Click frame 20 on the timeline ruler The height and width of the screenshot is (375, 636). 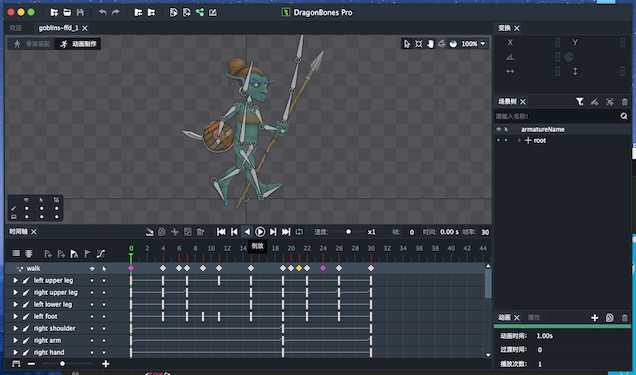[291, 248]
